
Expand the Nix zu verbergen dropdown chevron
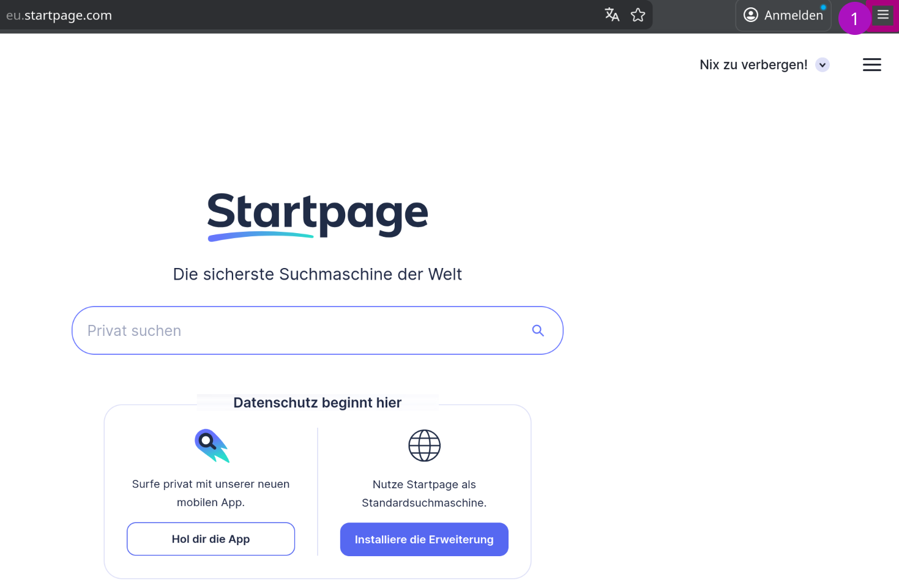tap(823, 64)
